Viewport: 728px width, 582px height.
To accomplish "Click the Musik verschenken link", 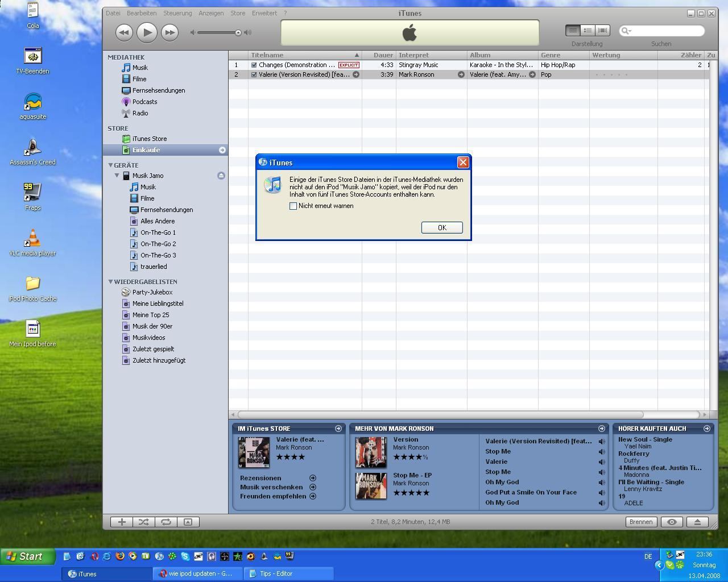I will point(271,487).
